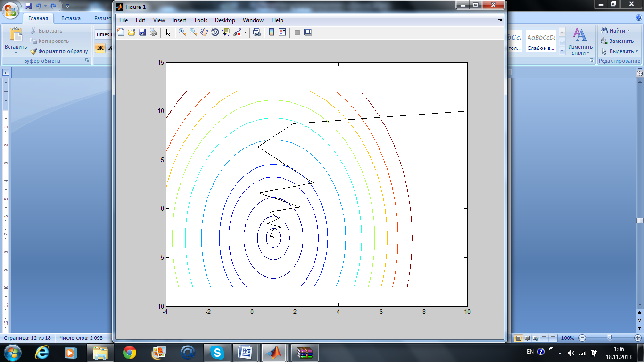644x362 pixels.
Task: Expand Вставить paste options arrow
Action: 16,52
